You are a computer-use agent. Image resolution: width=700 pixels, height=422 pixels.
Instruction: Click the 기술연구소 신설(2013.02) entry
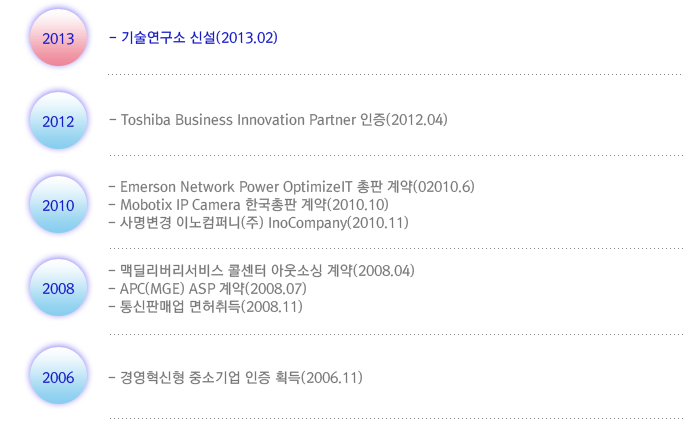tap(193, 38)
